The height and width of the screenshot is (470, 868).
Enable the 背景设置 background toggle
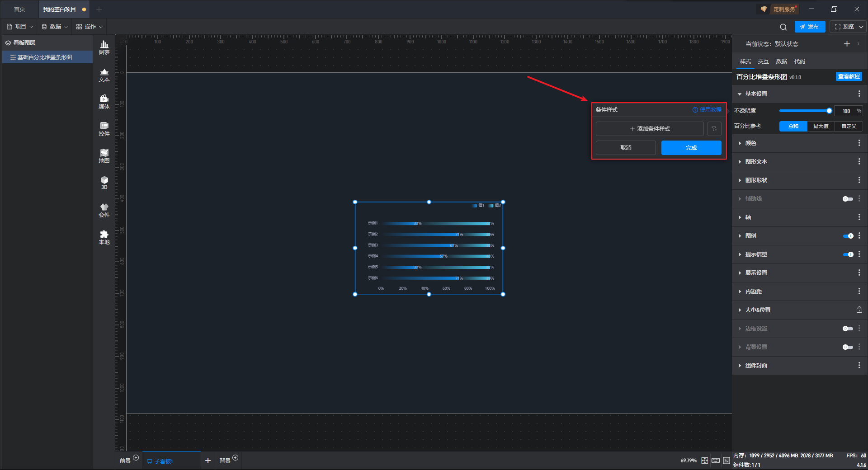pyautogui.click(x=848, y=347)
